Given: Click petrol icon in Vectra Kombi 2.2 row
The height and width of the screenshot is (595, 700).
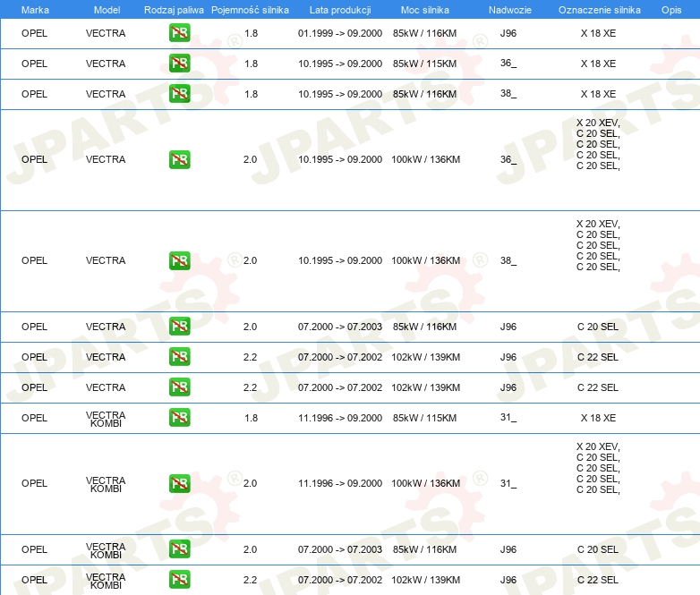Looking at the screenshot, I should tap(179, 580).
